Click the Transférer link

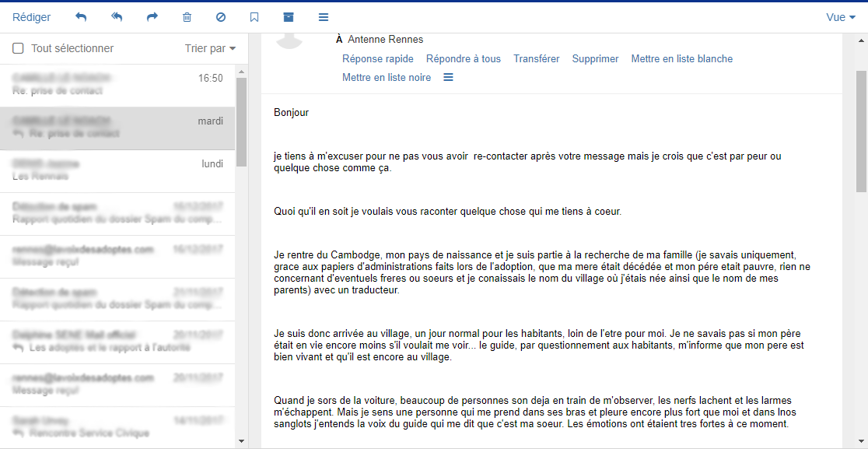(537, 58)
